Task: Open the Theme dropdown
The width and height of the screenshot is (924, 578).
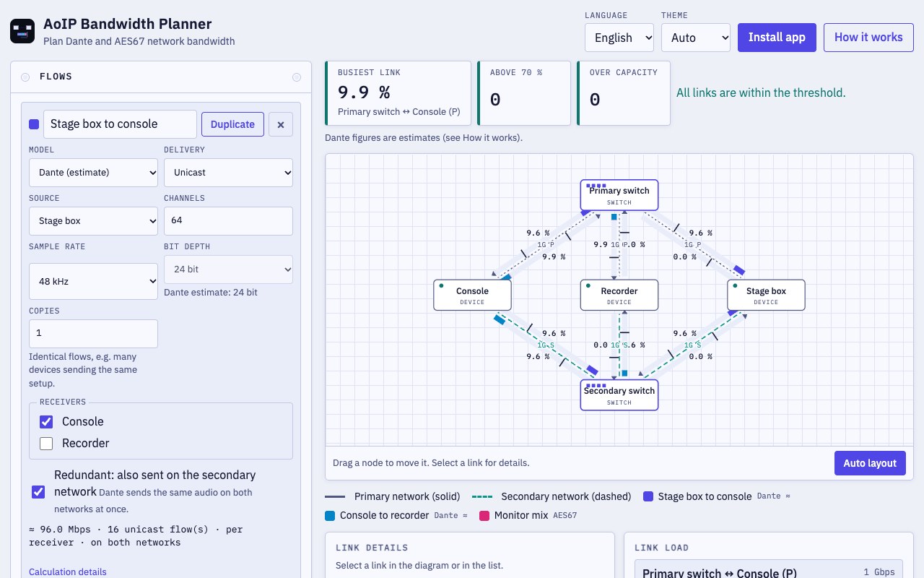Action: [696, 38]
